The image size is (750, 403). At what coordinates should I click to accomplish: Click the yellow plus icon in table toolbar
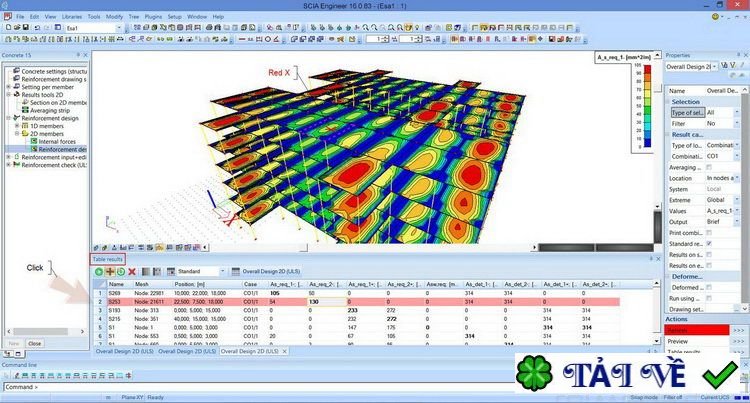110,272
